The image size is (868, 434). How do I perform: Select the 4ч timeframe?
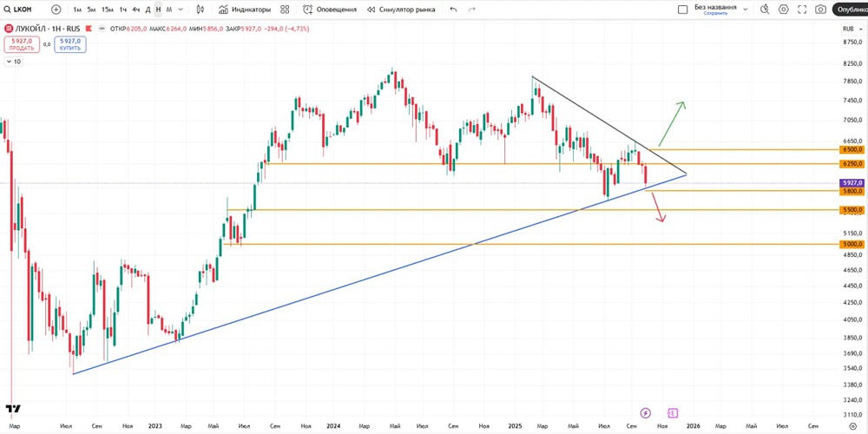[136, 10]
